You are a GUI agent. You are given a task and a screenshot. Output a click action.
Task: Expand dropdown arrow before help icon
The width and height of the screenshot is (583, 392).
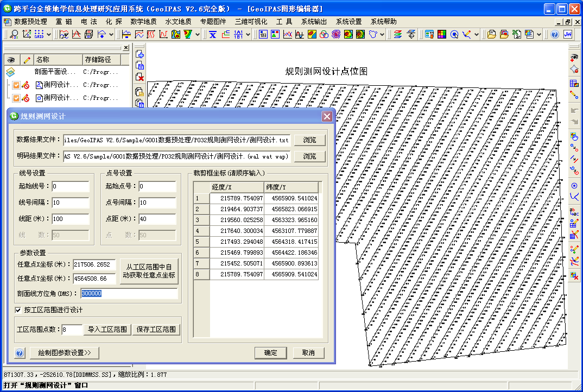point(539,35)
